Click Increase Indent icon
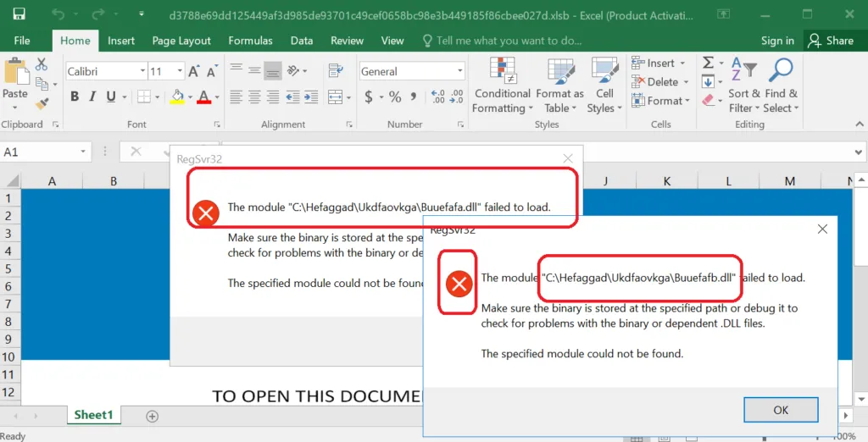The height and width of the screenshot is (442, 868). [311, 97]
